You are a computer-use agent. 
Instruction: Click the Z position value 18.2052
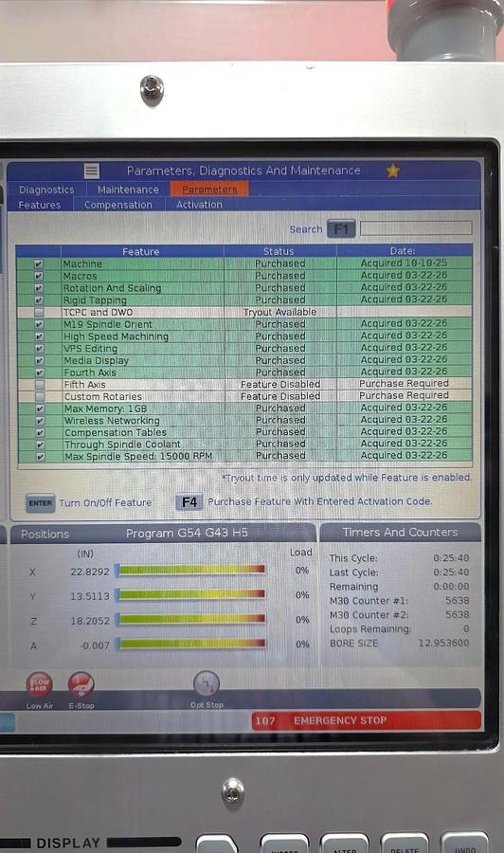(x=90, y=621)
